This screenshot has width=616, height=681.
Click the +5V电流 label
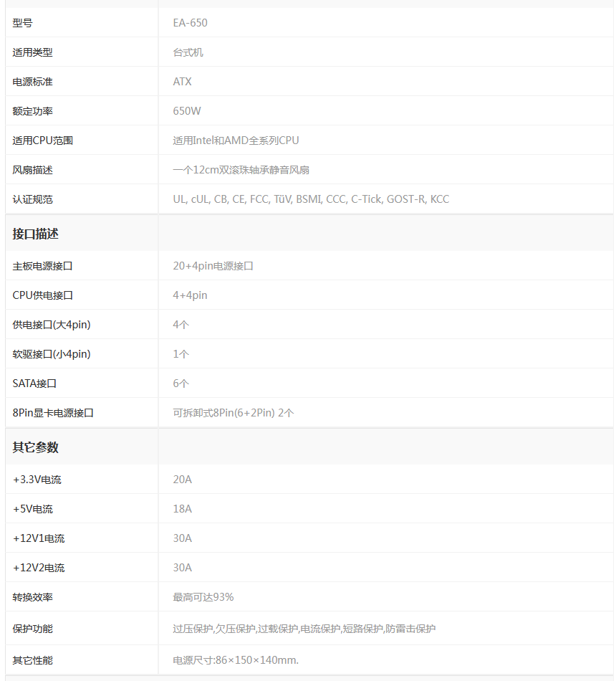click(32, 509)
